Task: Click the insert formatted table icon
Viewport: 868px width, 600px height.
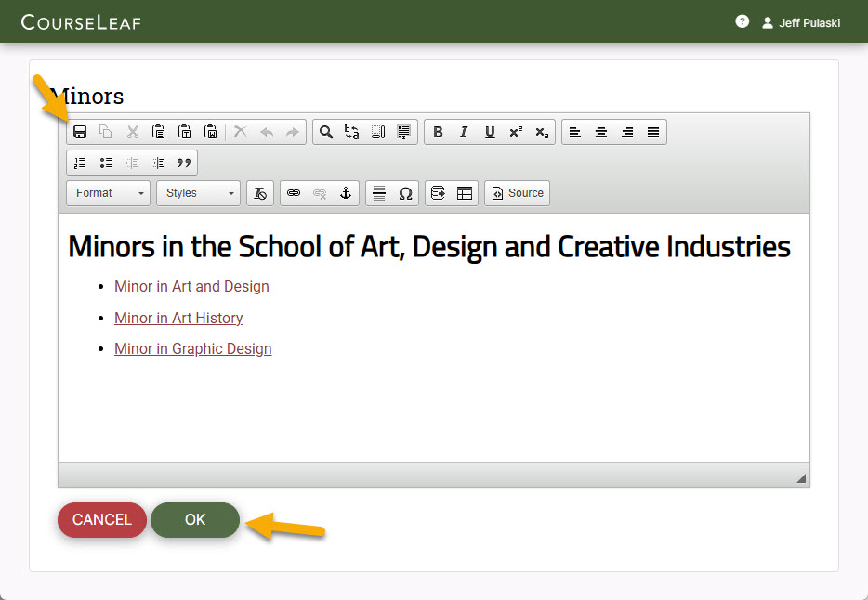Action: [439, 193]
